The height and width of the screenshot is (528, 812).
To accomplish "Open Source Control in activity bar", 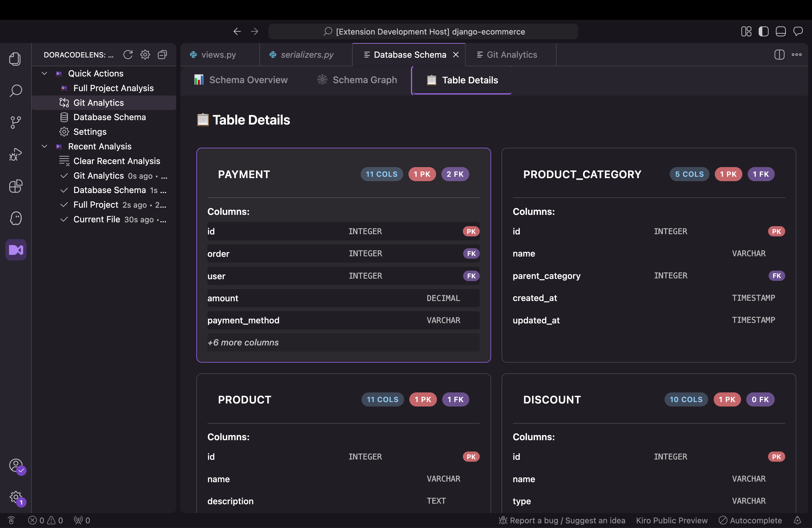I will (x=16, y=122).
